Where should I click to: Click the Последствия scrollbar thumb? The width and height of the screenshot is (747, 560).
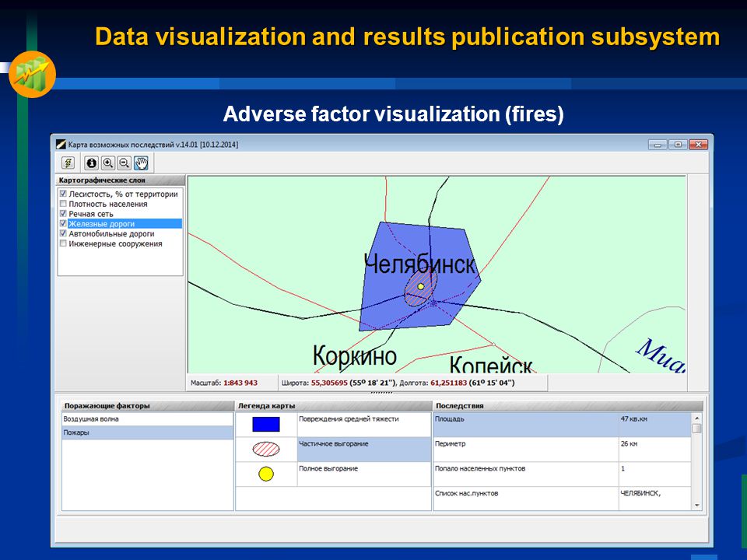pos(697,428)
